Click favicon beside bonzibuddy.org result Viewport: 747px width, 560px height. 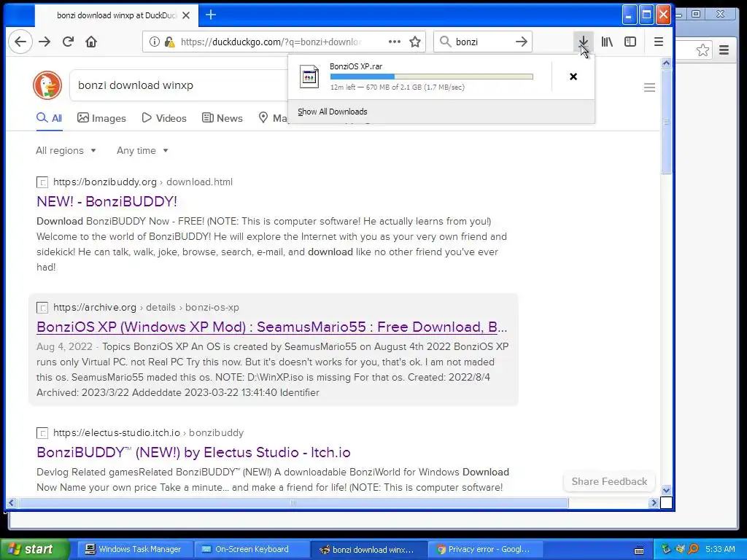(x=42, y=182)
